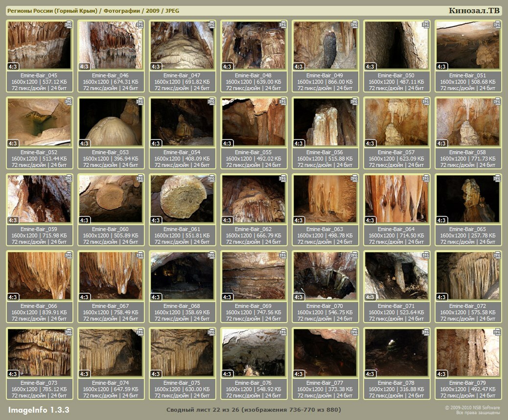The width and height of the screenshot is (508, 420).
Task: Click the 4:3 badge on Emine-Bair_073
Action: [13, 374]
